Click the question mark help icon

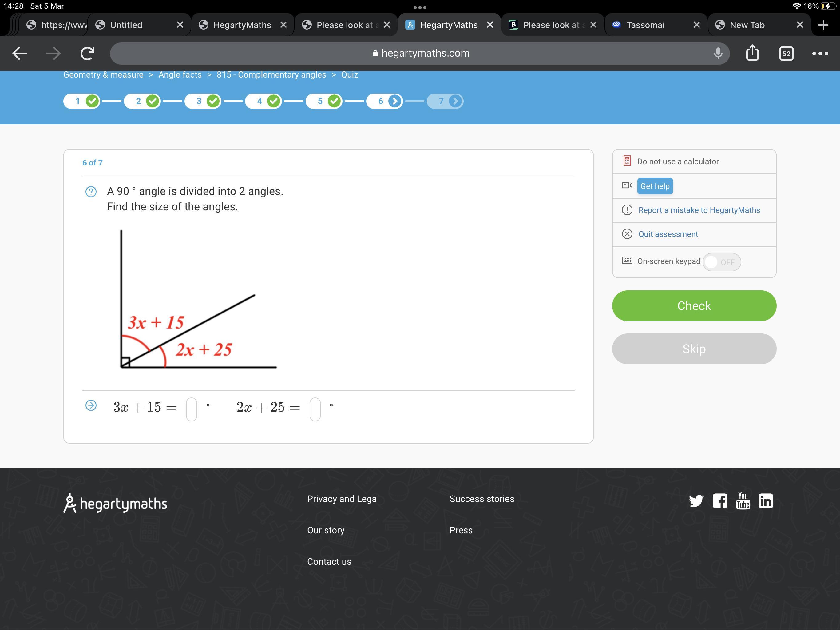[91, 192]
